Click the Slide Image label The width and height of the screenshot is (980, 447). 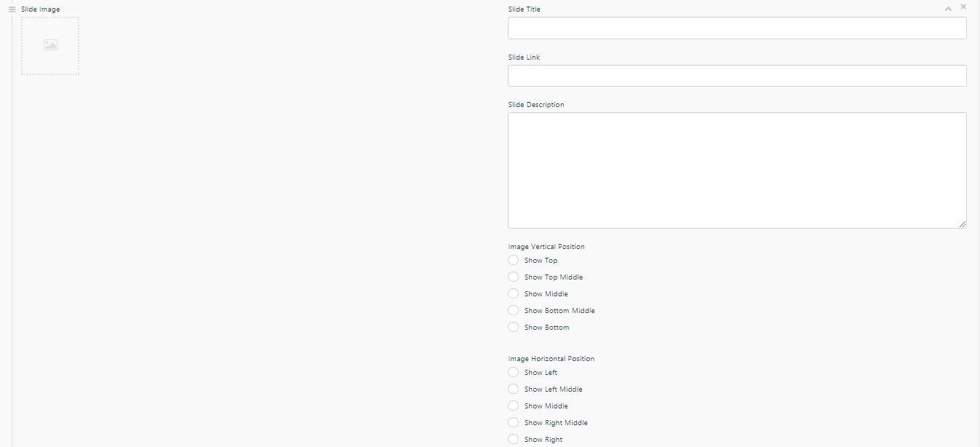coord(41,9)
